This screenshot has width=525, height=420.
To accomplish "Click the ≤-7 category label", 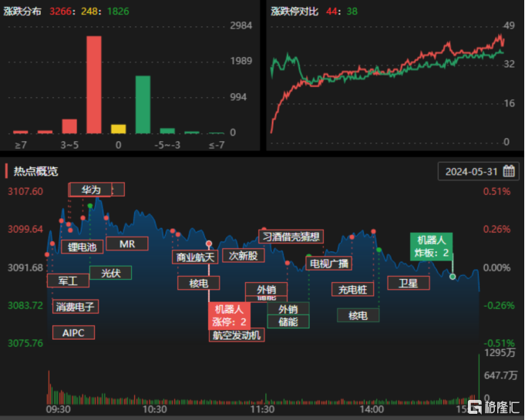I will click(217, 145).
